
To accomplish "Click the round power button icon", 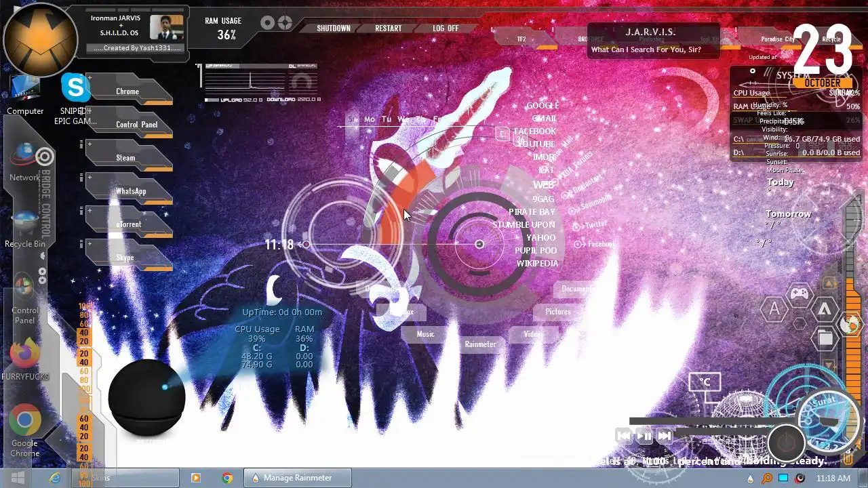I will point(787,443).
